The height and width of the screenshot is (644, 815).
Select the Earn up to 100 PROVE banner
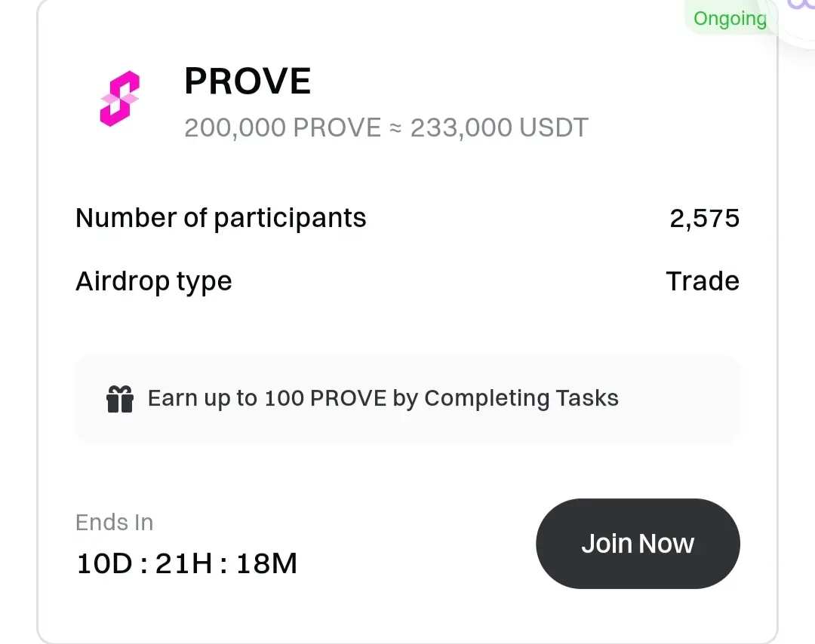(407, 398)
